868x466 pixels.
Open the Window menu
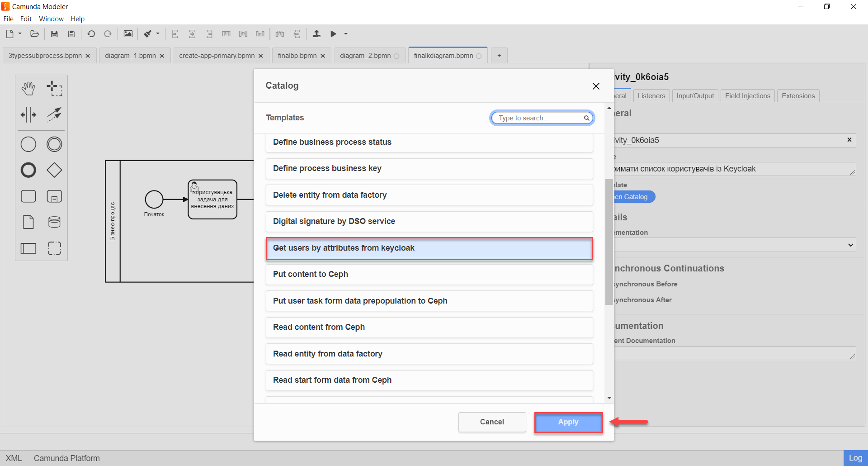(x=51, y=19)
